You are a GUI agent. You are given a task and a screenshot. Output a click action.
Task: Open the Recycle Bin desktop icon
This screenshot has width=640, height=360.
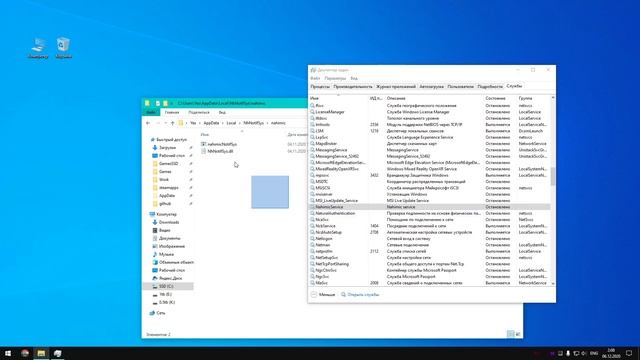[63, 48]
